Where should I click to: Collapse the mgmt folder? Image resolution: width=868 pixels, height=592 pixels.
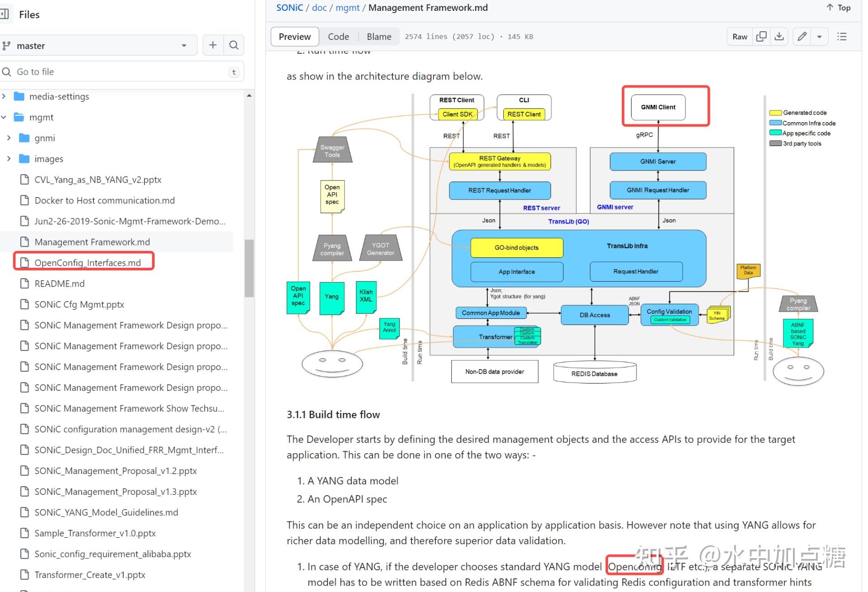[x=4, y=117]
